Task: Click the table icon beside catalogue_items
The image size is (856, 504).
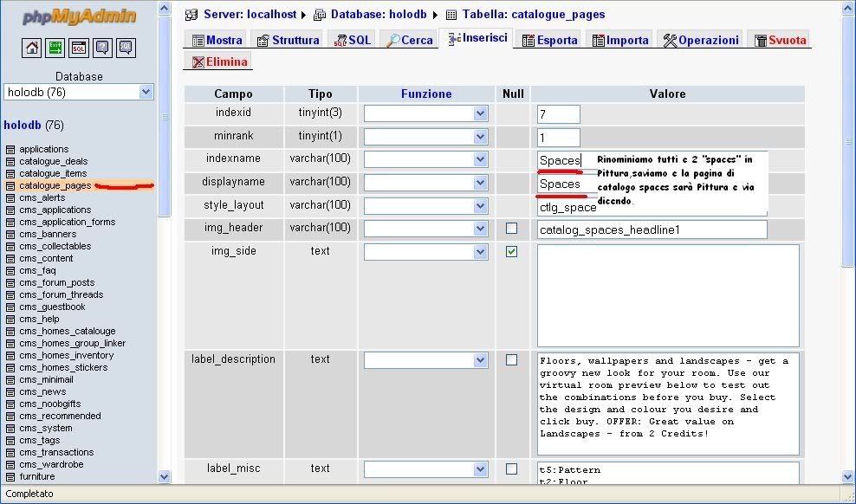Action: [10, 173]
